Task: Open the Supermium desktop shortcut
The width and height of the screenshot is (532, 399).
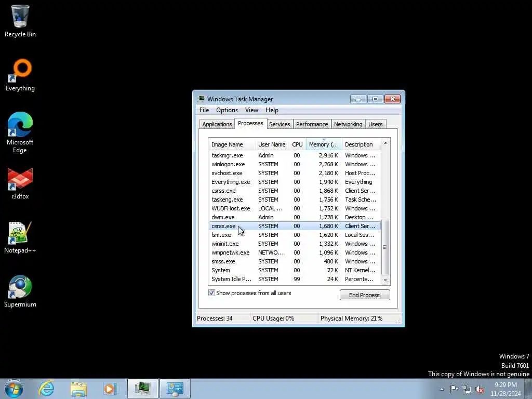Action: click(x=20, y=291)
